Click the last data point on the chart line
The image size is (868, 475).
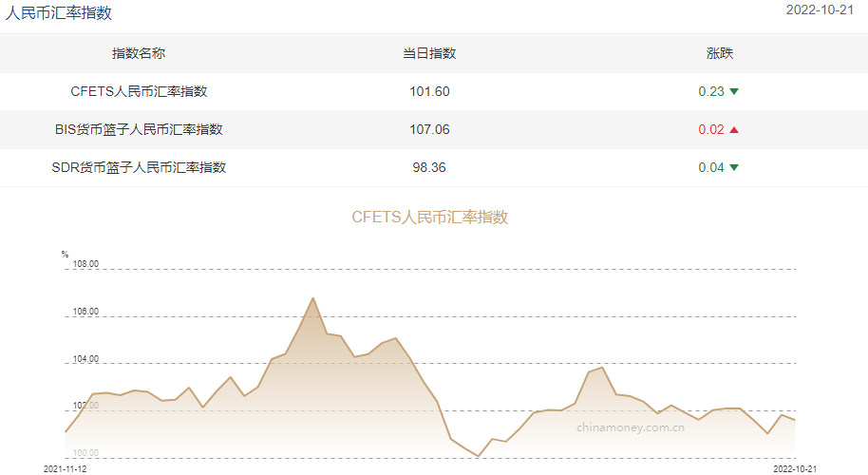click(795, 420)
